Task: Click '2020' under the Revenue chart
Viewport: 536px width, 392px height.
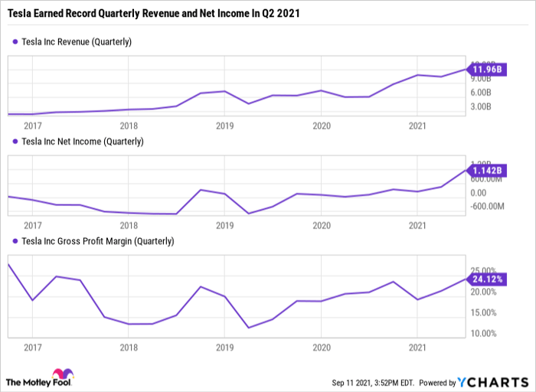Action: click(322, 126)
